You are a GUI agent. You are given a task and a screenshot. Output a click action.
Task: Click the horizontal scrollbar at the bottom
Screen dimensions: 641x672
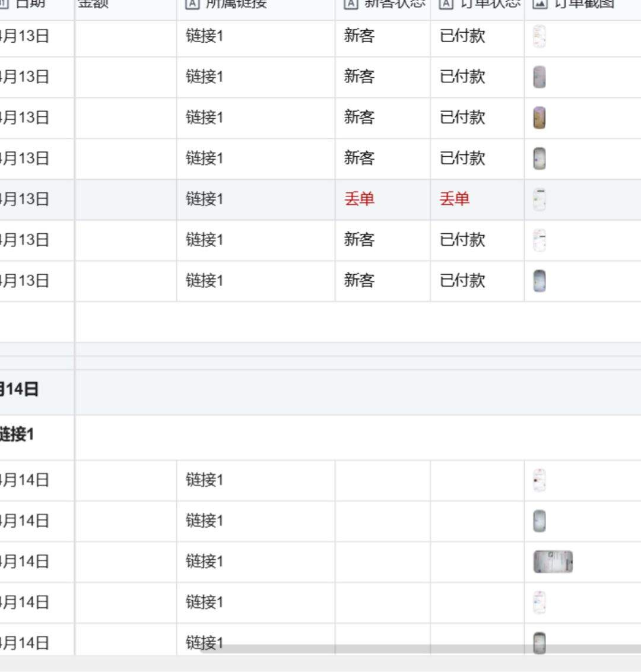415,649
